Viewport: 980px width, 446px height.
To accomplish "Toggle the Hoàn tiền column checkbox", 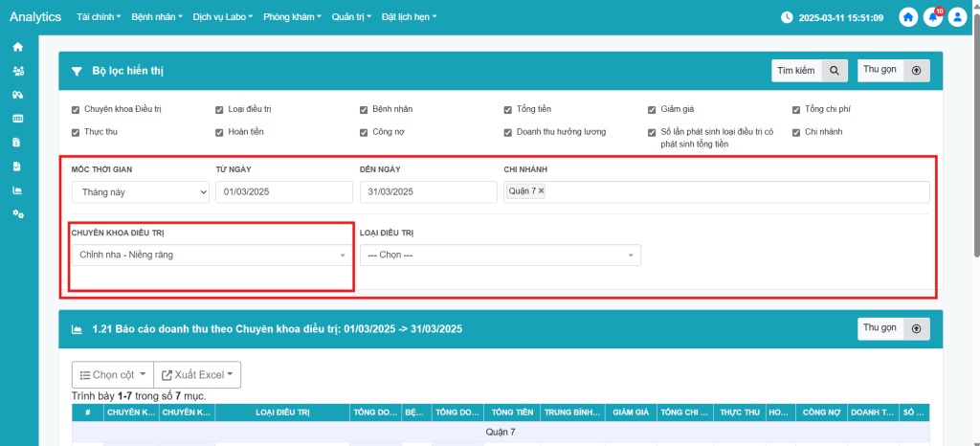I will coord(219,132).
